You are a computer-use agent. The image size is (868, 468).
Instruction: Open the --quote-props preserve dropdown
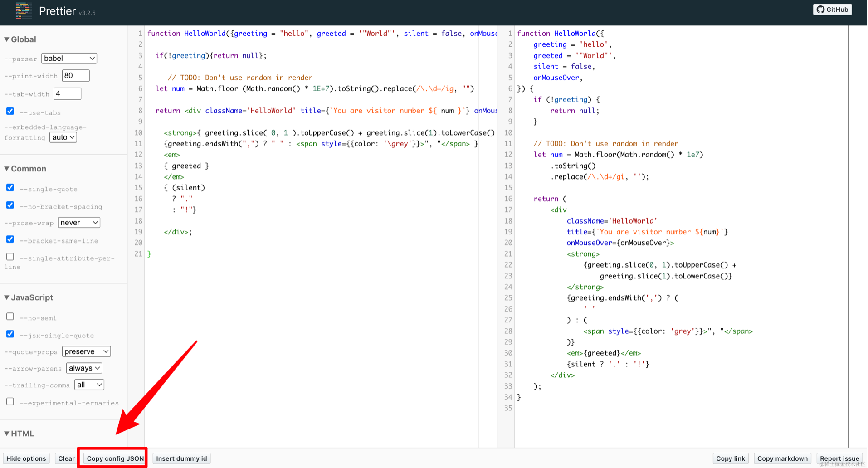87,351
